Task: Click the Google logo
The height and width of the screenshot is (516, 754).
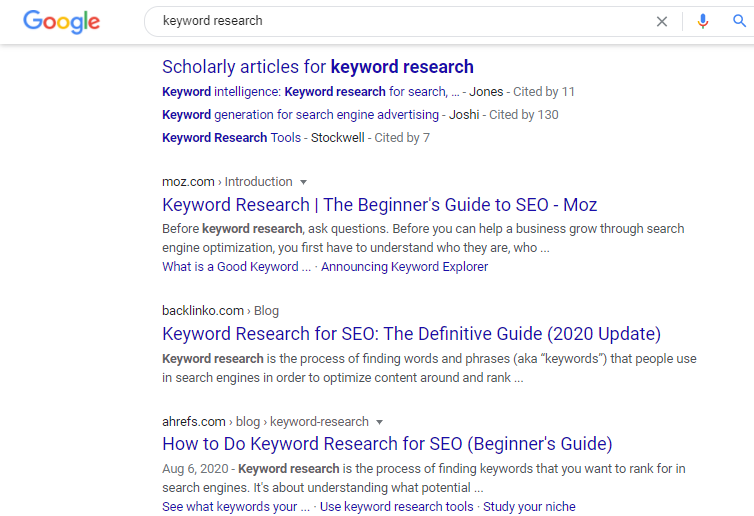Action: point(62,22)
